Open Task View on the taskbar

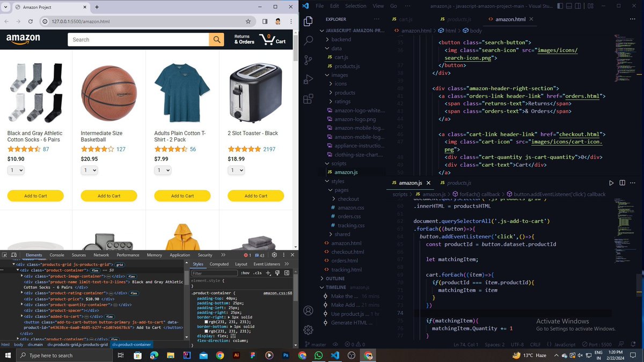(121, 356)
